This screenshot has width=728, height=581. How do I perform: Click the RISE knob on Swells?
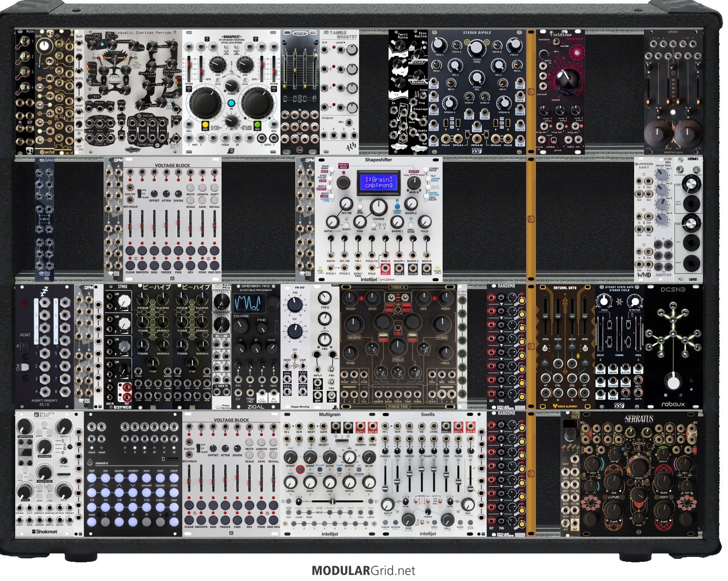[408, 520]
